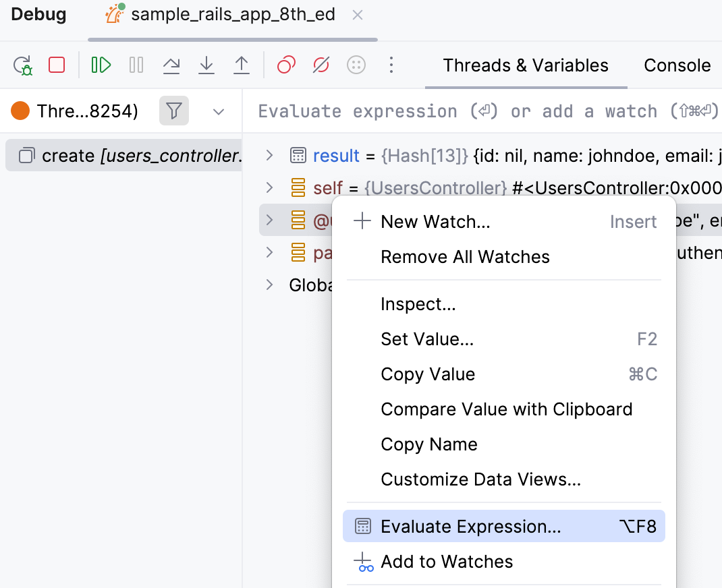Open the View Breakpoints dialog
This screenshot has width=722, height=588.
[286, 65]
